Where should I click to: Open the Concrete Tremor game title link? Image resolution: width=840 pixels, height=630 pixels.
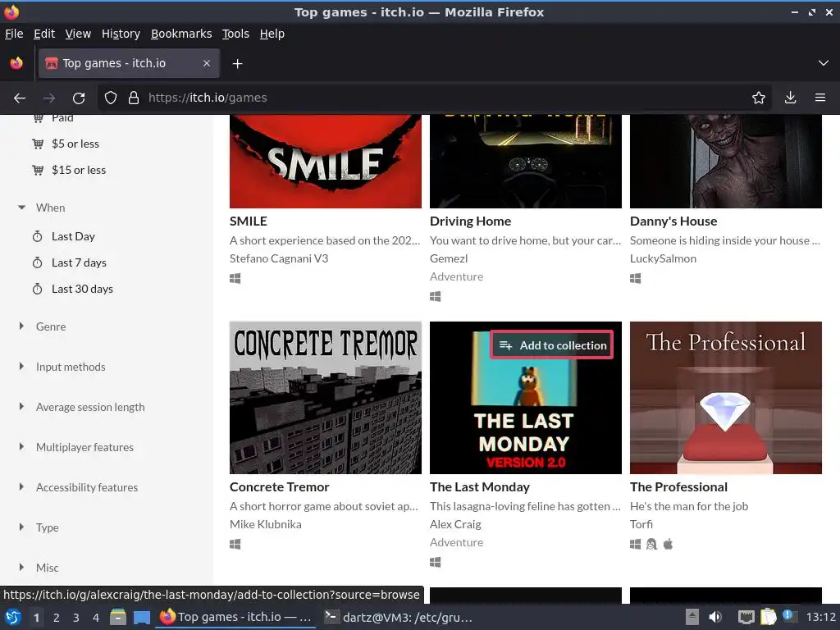[280, 487]
